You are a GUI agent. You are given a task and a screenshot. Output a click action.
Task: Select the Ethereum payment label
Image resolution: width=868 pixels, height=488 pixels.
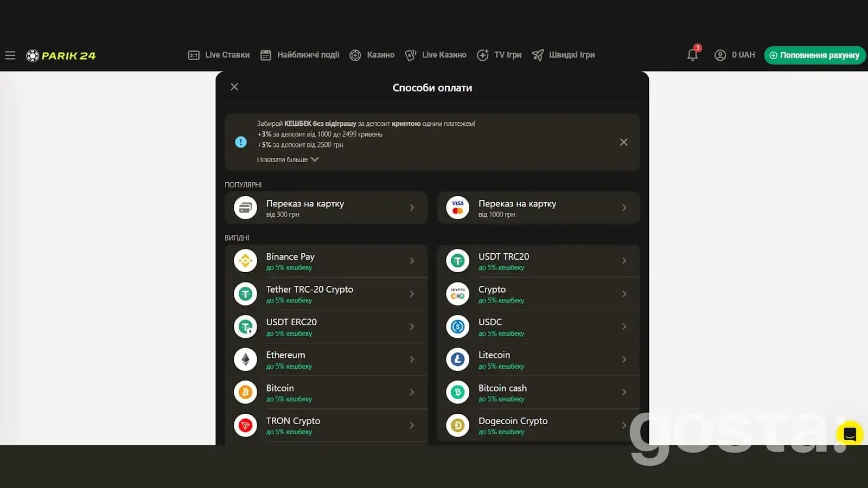pos(285,355)
